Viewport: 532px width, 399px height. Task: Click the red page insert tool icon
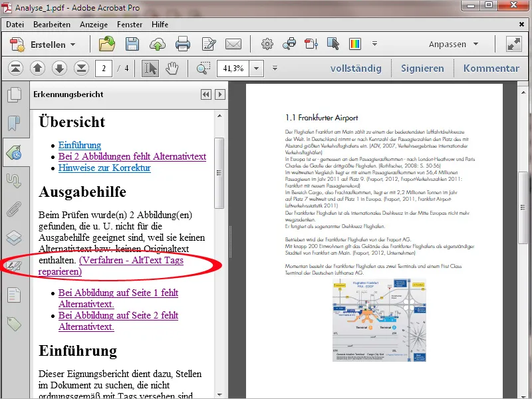[311, 44]
